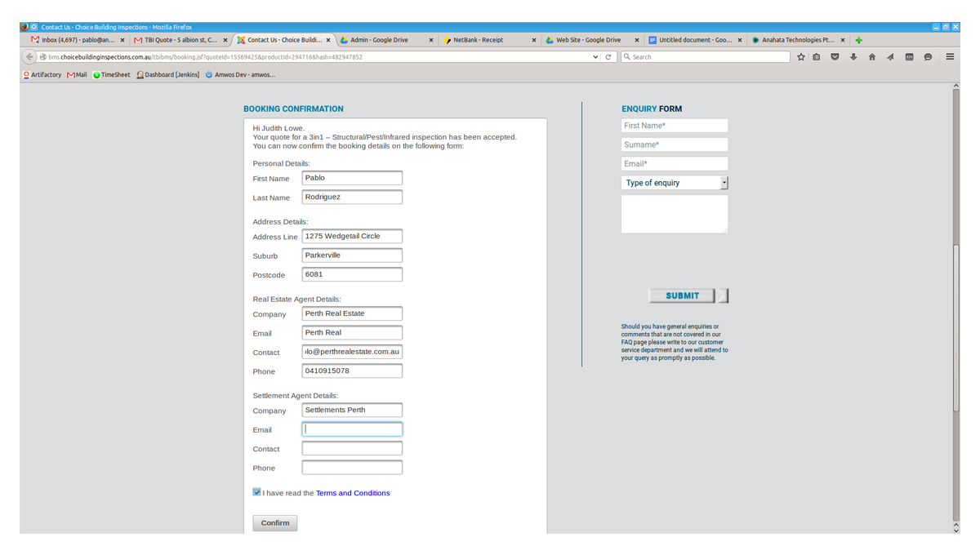Go to Firefox Home page icon

[x=872, y=57]
